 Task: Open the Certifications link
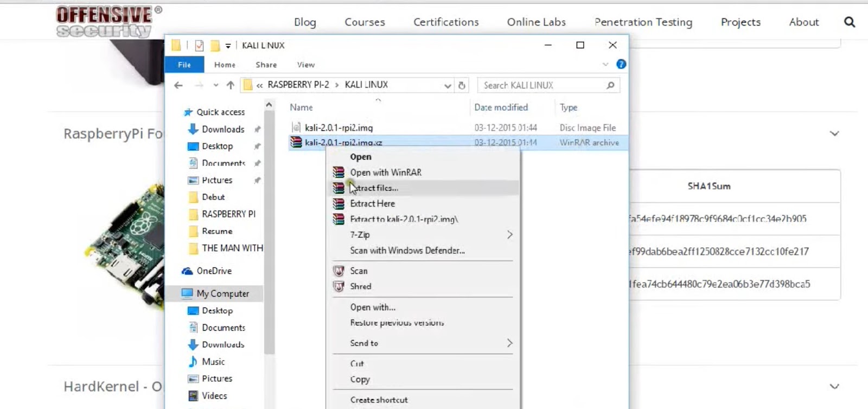[446, 22]
